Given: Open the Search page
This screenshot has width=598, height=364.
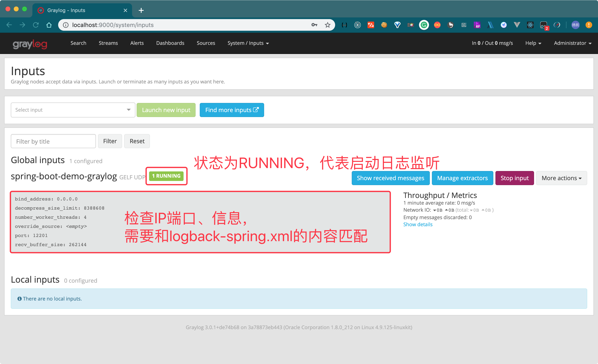Looking at the screenshot, I should (78, 43).
